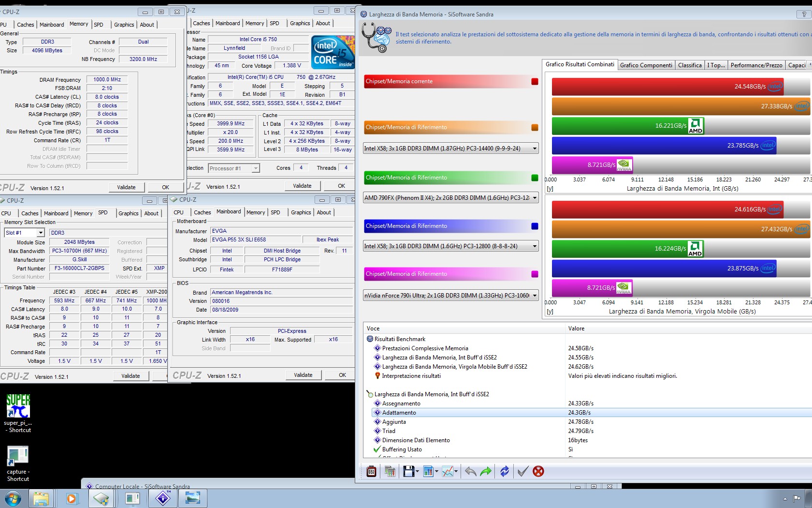Click the Action Center flag tray icon

[797, 498]
